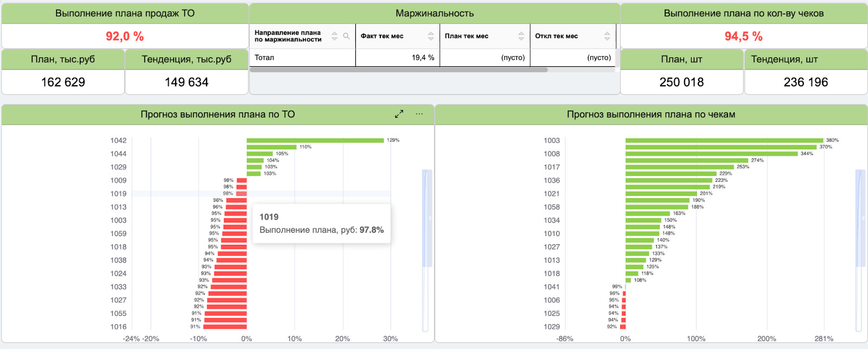Select the 'Тенденция, шт' value 236 196
This screenshot has width=868, height=349.
pos(806,82)
